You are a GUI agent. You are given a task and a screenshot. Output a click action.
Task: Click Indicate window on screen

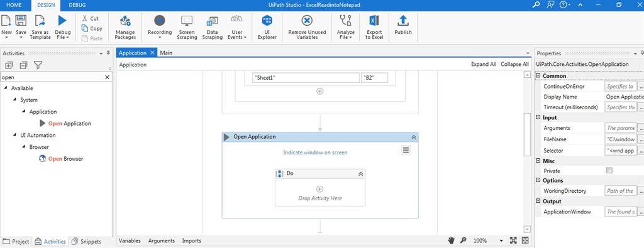tap(315, 153)
